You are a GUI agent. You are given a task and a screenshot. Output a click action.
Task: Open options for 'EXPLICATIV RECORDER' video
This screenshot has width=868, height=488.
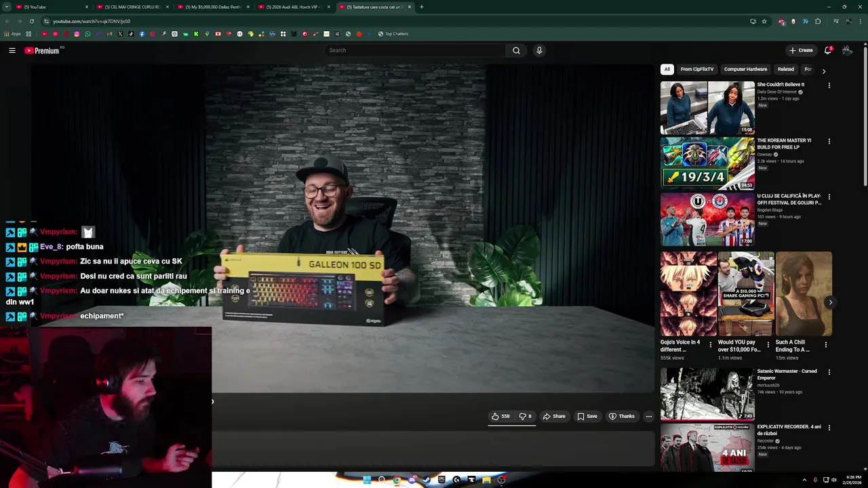pyautogui.click(x=829, y=428)
